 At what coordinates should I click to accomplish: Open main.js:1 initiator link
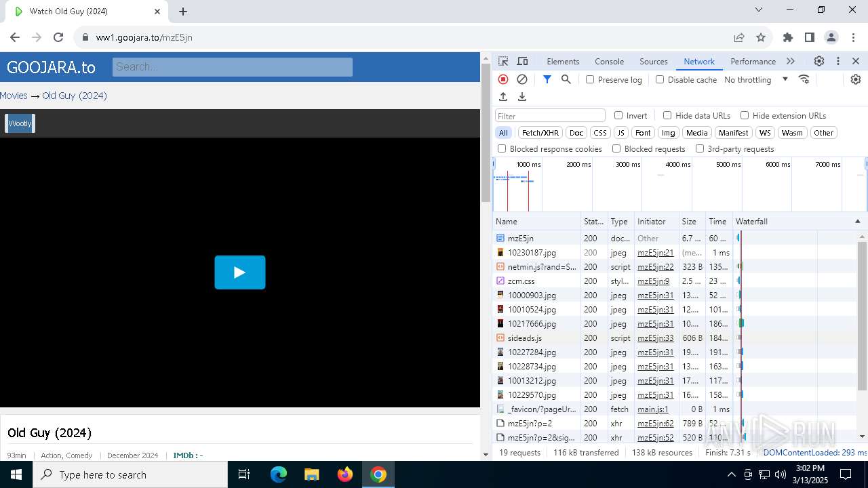click(653, 409)
